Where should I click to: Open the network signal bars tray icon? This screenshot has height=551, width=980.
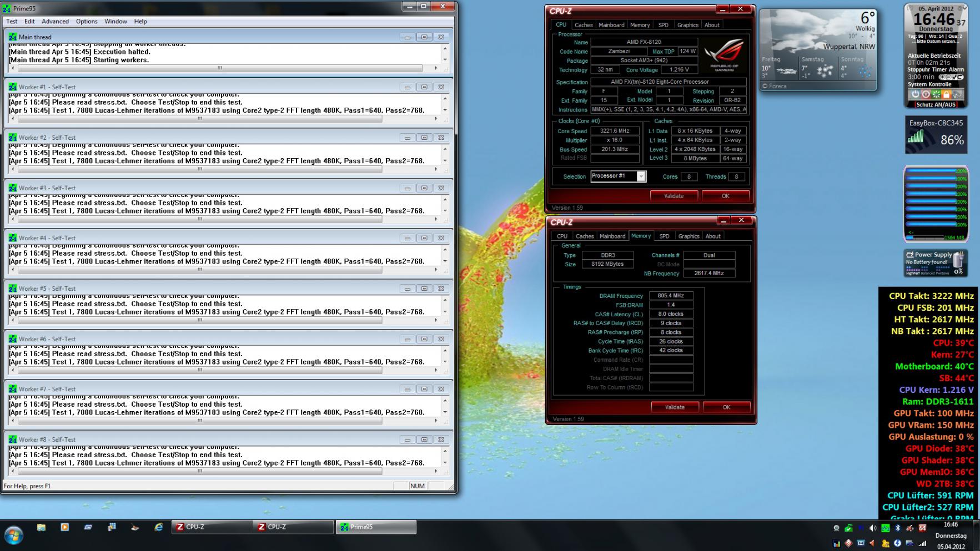click(x=922, y=543)
